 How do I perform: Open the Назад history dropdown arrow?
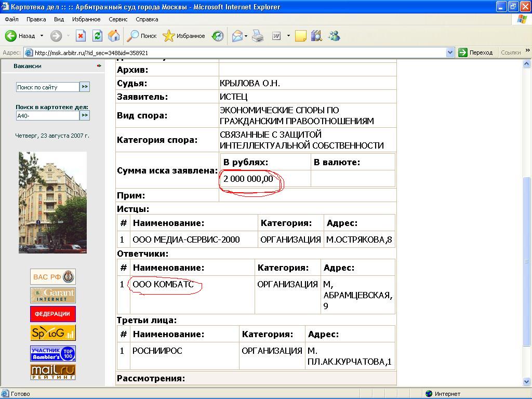click(x=42, y=36)
